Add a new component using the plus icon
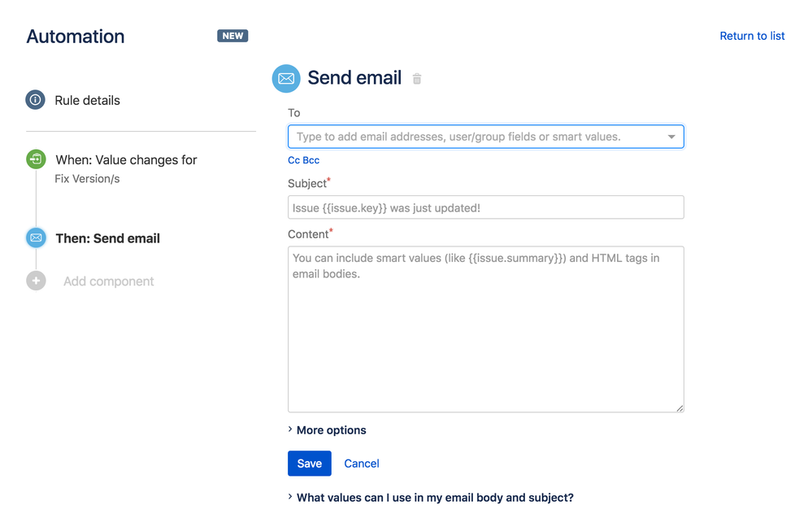Viewport: 812px width, 527px height. tap(35, 281)
